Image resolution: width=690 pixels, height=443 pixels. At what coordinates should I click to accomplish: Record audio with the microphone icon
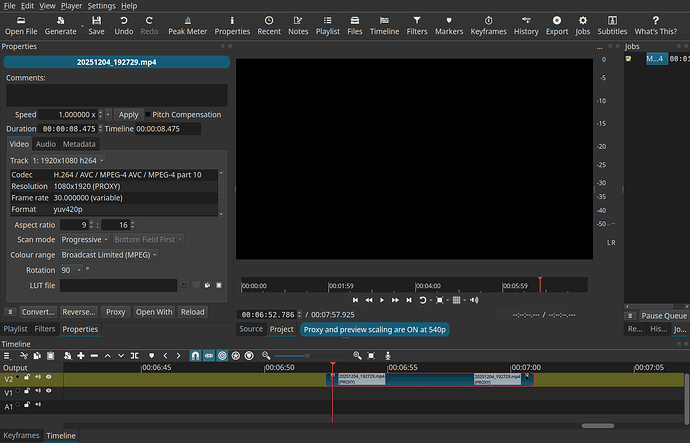388,355
